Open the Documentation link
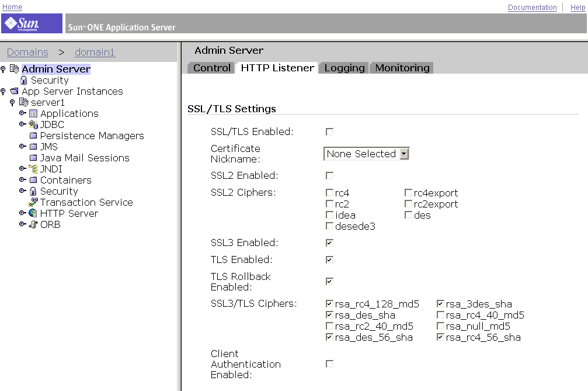This screenshot has width=588, height=391. point(532,8)
